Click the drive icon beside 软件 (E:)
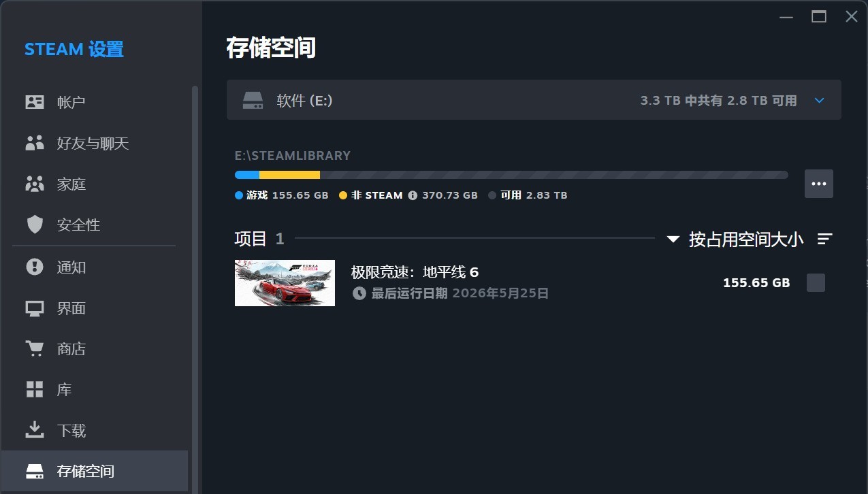This screenshot has width=868, height=494. (x=253, y=101)
